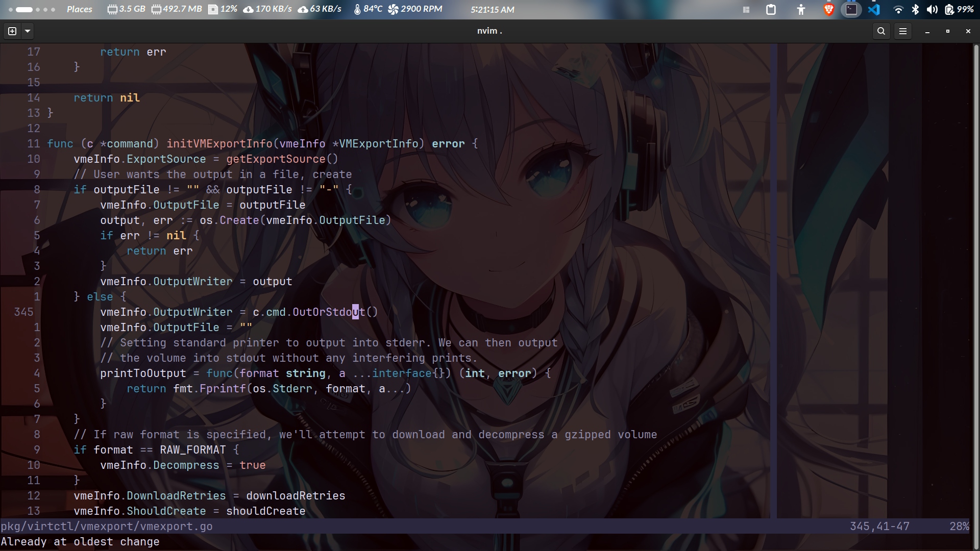
Task: Click the 12% CPU usage indicator
Action: [223, 9]
